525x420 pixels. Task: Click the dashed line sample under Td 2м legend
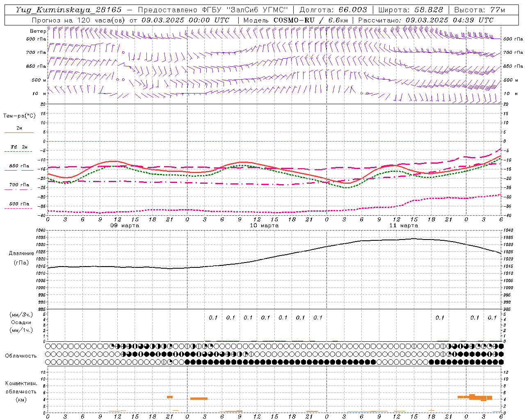point(19,152)
